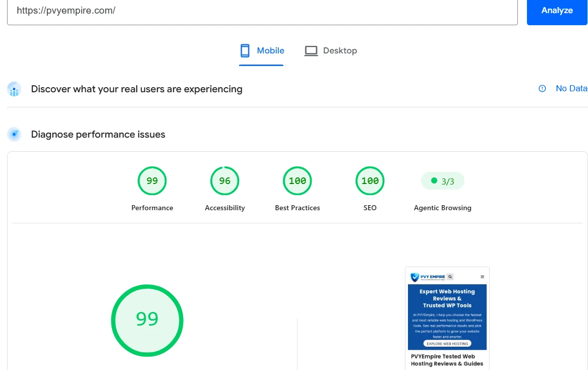
Task: Open Agentic Browsing 3/3 badge
Action: tap(442, 181)
